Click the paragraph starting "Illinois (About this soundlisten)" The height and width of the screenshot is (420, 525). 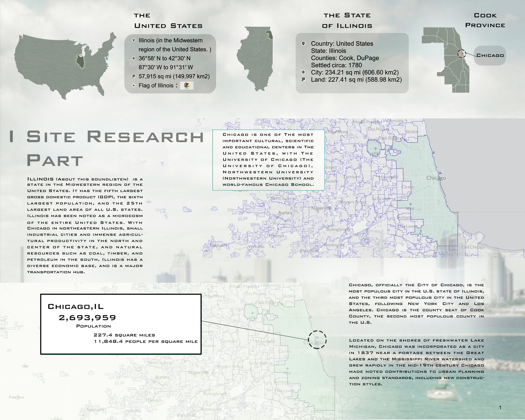[85, 225]
